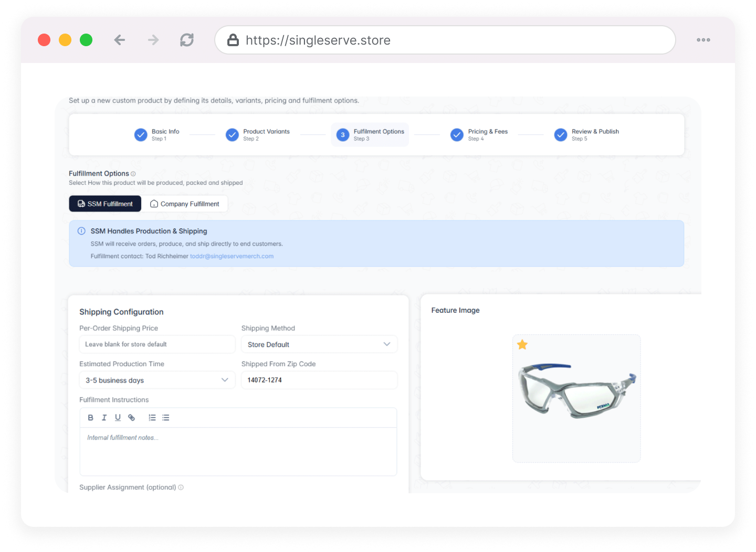The image size is (756, 552).
Task: Insert link in Fulfilment Instructions editor
Action: [x=132, y=418]
